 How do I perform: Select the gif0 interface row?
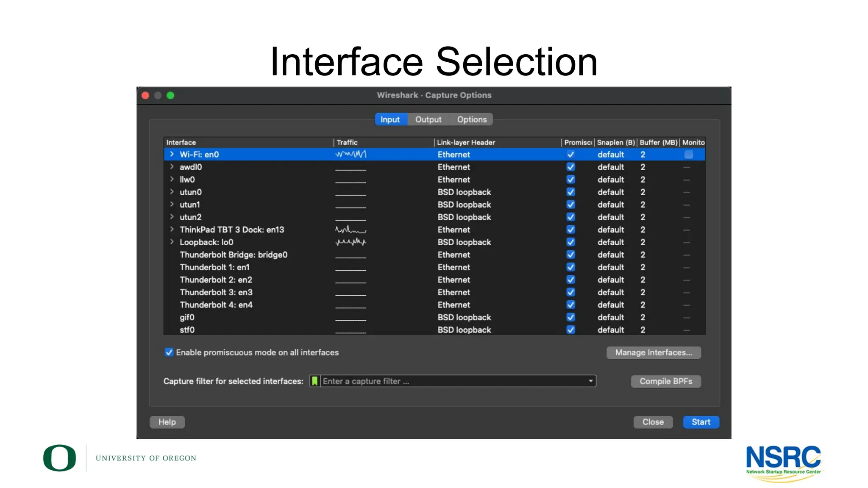[434, 317]
